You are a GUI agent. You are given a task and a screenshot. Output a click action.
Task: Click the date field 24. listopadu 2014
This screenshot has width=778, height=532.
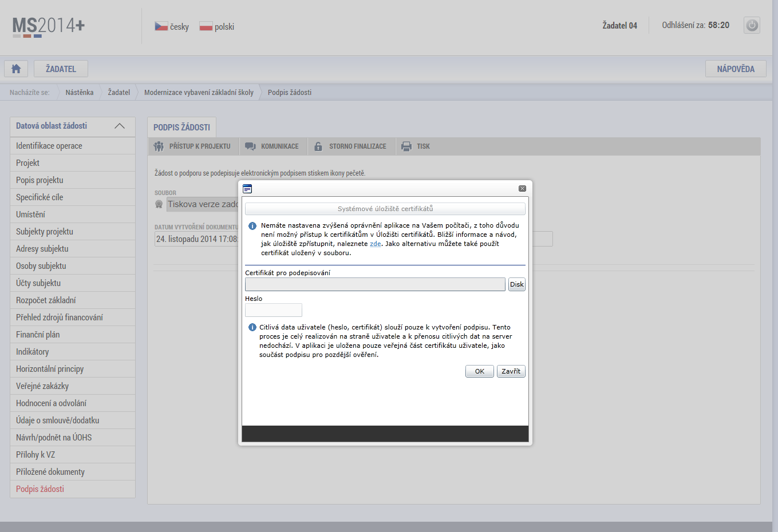(x=196, y=239)
